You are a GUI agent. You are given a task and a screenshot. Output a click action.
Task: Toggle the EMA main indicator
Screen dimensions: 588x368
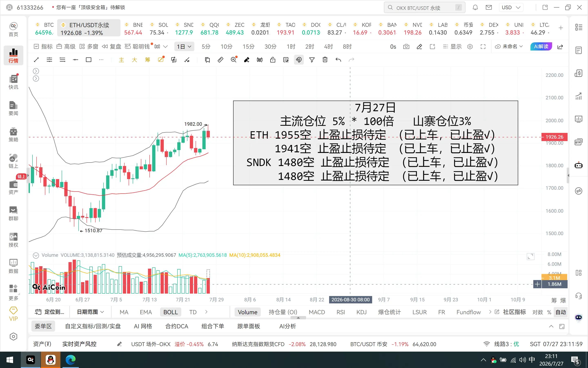[146, 312]
